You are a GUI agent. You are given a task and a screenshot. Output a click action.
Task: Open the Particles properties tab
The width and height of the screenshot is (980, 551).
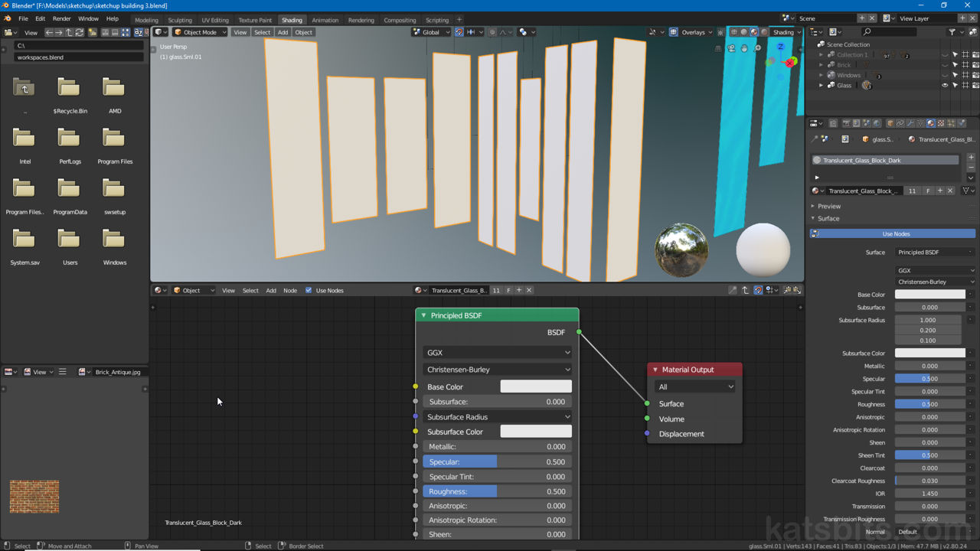pos(951,123)
